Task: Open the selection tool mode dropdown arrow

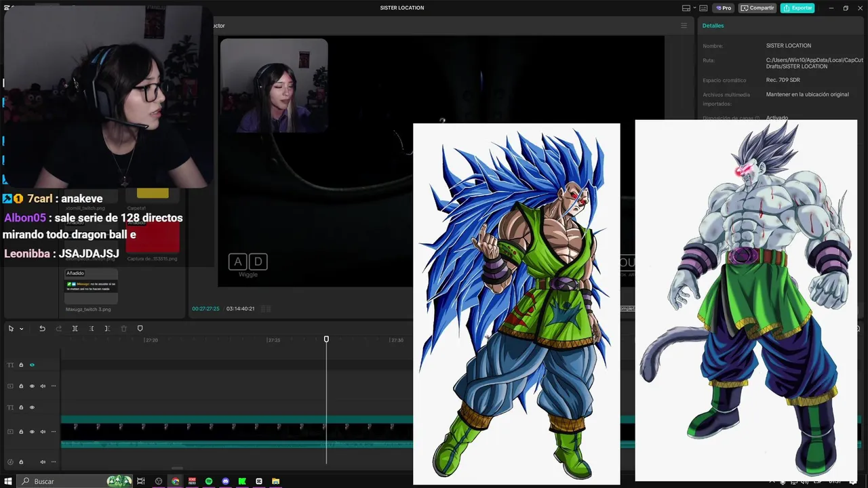Action: pyautogui.click(x=22, y=329)
